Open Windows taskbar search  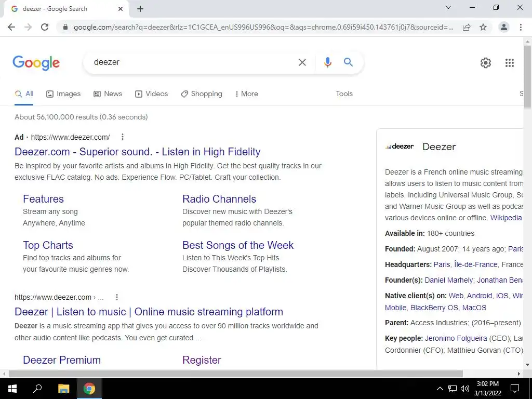click(x=37, y=389)
